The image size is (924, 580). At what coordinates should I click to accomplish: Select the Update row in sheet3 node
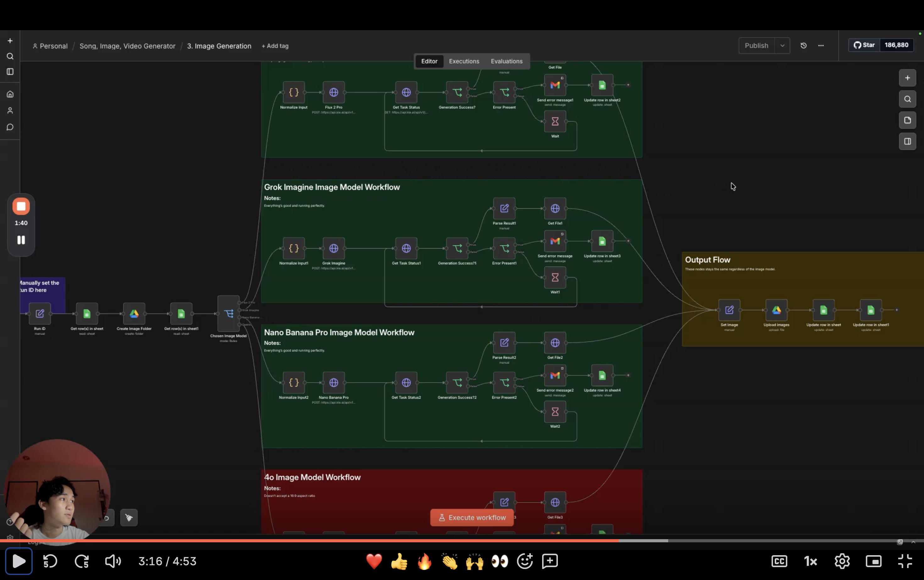click(x=602, y=241)
